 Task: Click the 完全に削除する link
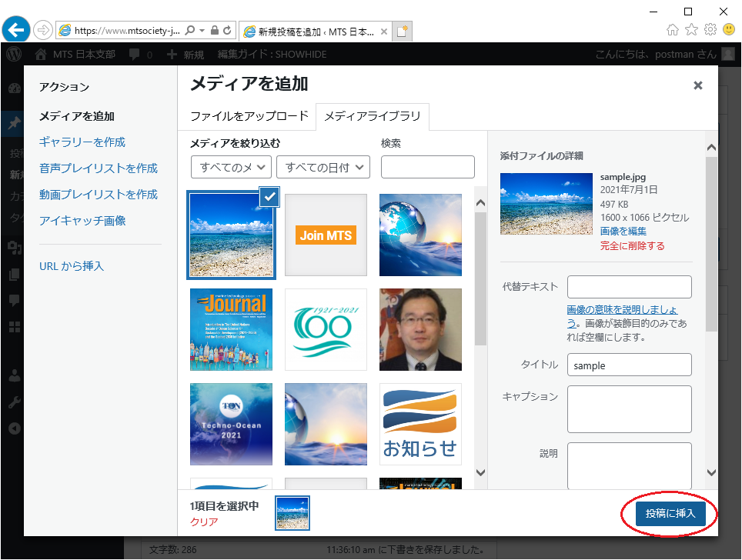pyautogui.click(x=632, y=246)
